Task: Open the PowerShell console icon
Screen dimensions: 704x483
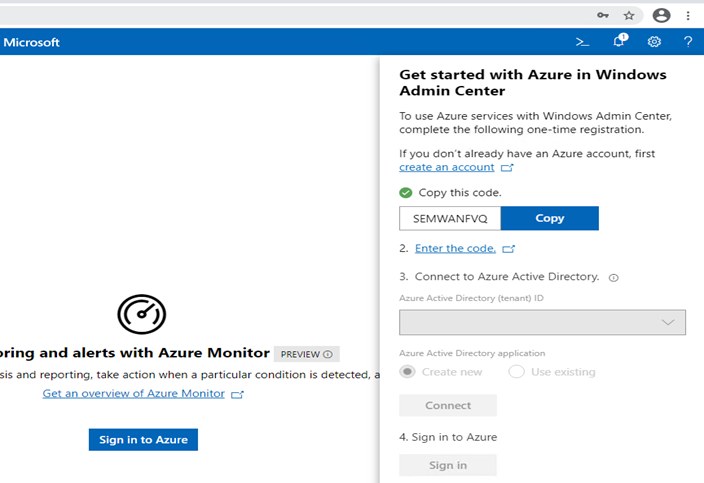Action: tap(582, 42)
